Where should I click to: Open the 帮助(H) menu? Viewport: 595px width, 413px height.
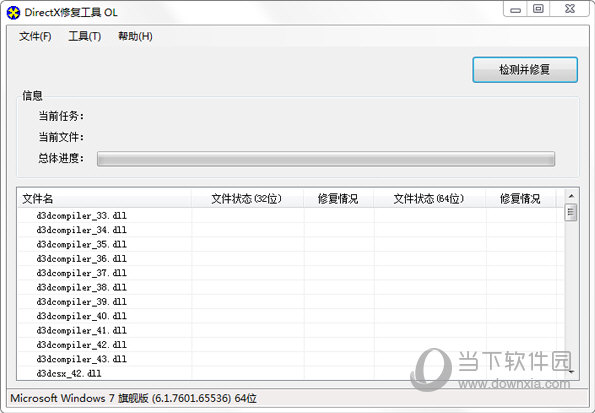[135, 36]
